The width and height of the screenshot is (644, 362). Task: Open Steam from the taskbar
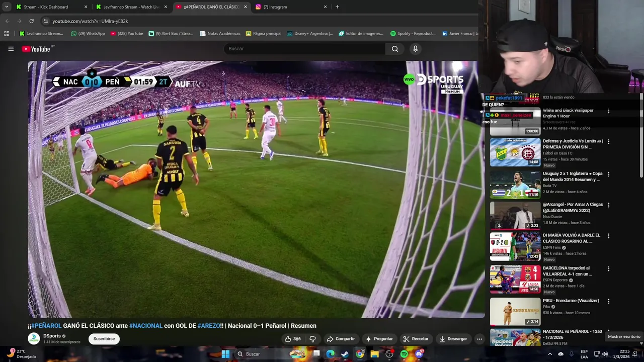tap(345, 354)
